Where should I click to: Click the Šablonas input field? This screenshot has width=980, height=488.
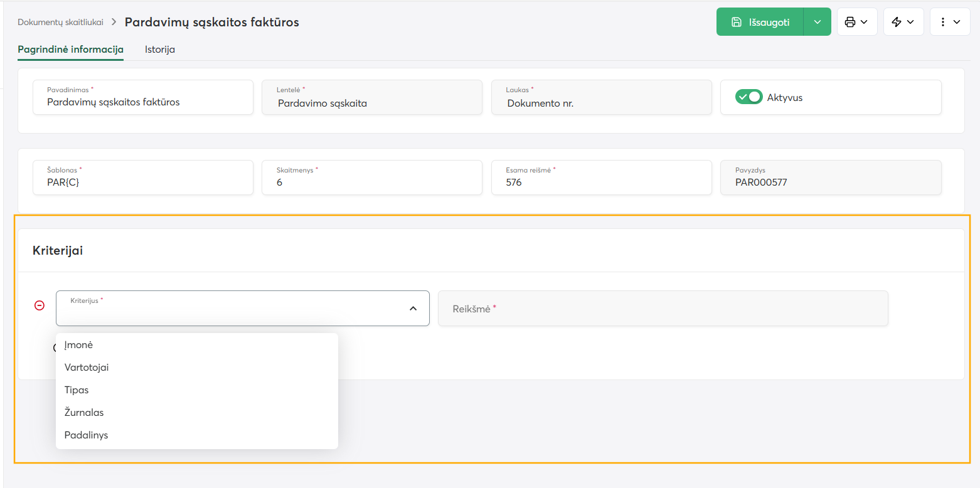click(143, 178)
